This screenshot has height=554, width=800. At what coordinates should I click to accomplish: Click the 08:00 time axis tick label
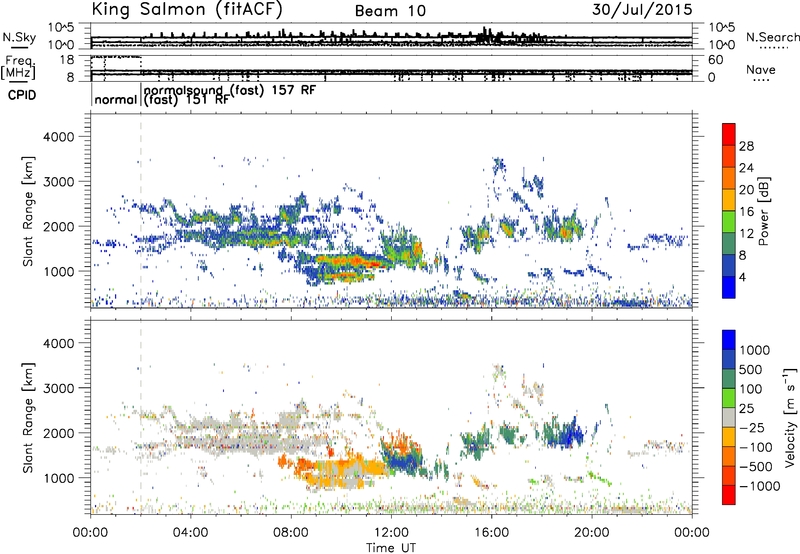(x=291, y=533)
